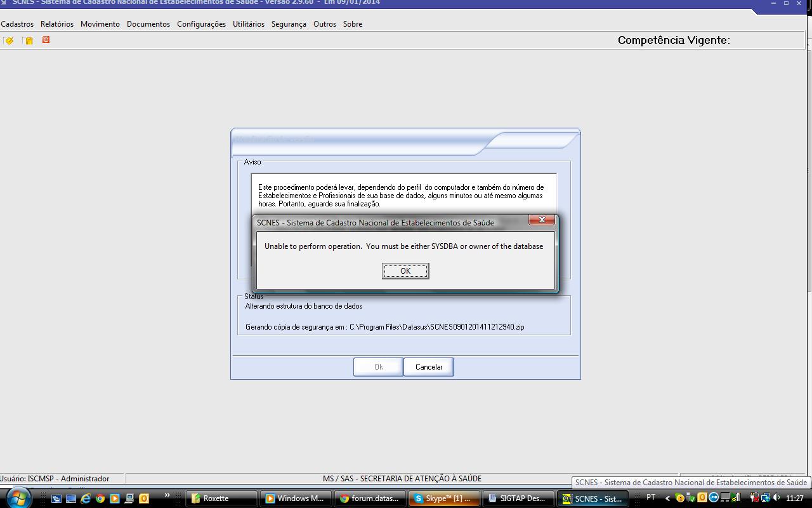
Task: Click the first yellow toolbar icon below Cadastros
Action: [9, 41]
